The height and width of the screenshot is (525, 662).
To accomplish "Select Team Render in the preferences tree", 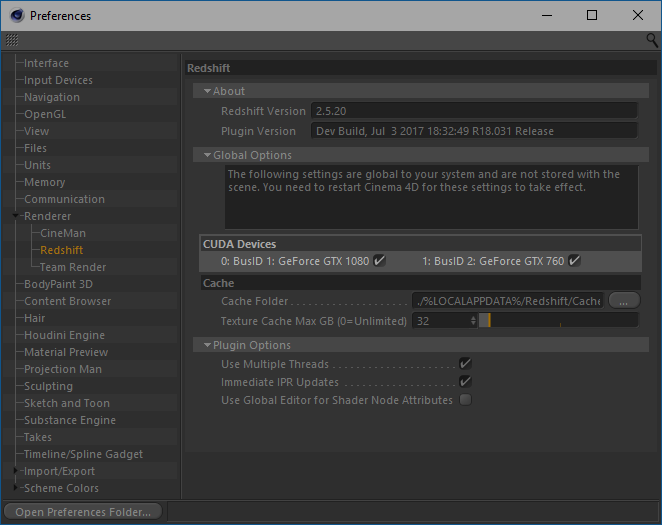I will coord(73,267).
